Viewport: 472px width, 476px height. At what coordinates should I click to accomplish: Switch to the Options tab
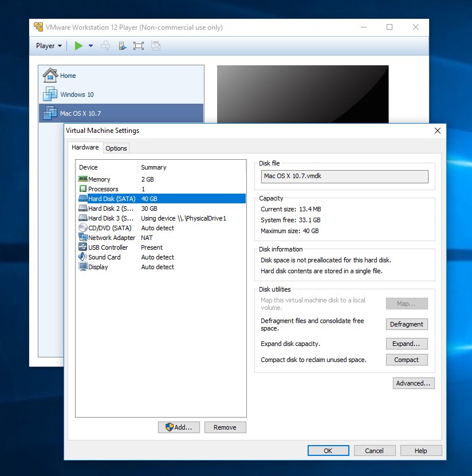pyautogui.click(x=116, y=148)
